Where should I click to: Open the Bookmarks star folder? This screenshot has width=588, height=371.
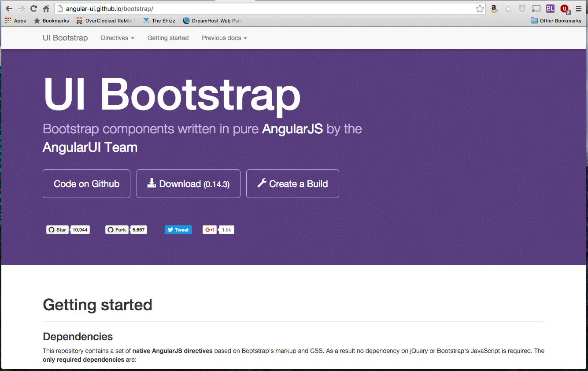(52, 21)
